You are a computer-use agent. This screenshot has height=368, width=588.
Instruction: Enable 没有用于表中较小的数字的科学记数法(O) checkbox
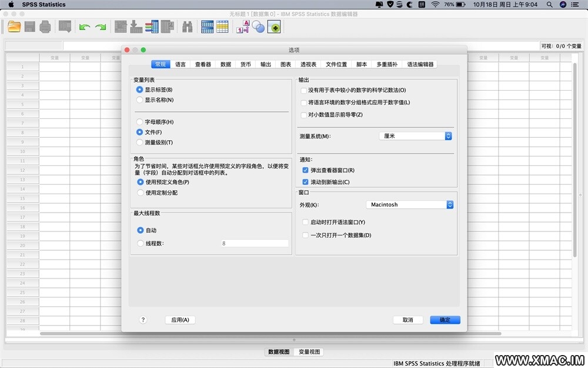click(x=304, y=91)
